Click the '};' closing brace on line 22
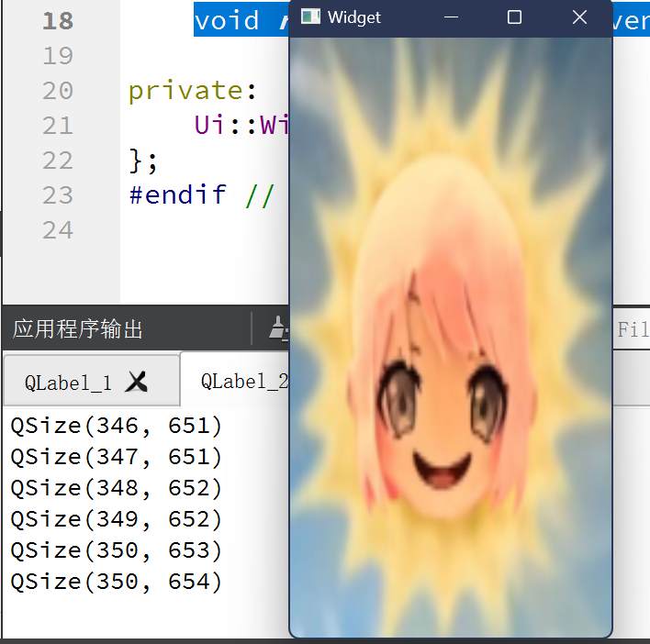 143,161
